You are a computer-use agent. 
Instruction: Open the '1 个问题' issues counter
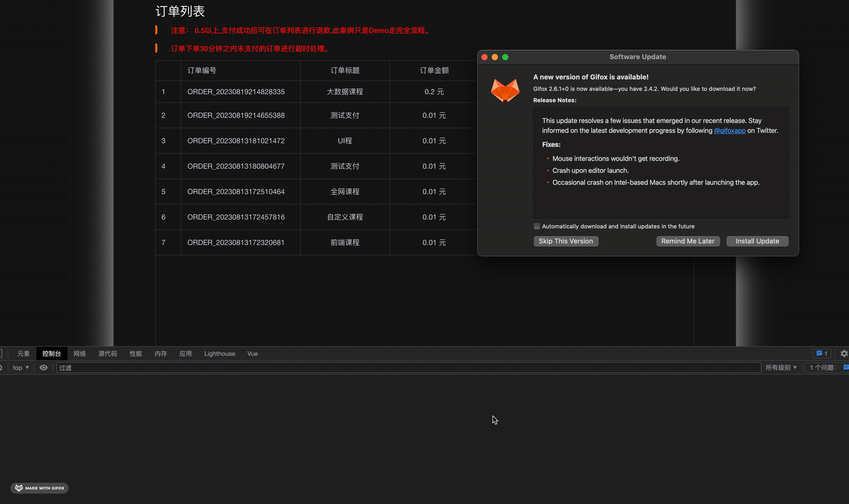click(823, 367)
